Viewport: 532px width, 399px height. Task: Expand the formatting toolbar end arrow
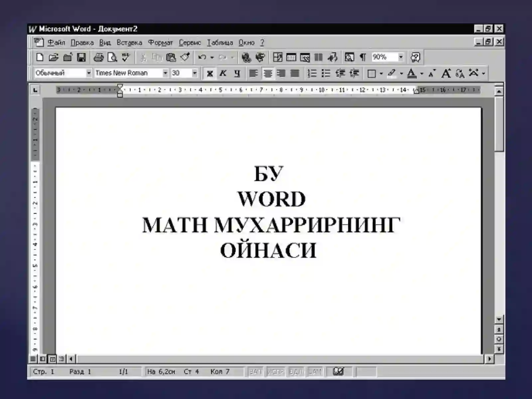tap(483, 73)
